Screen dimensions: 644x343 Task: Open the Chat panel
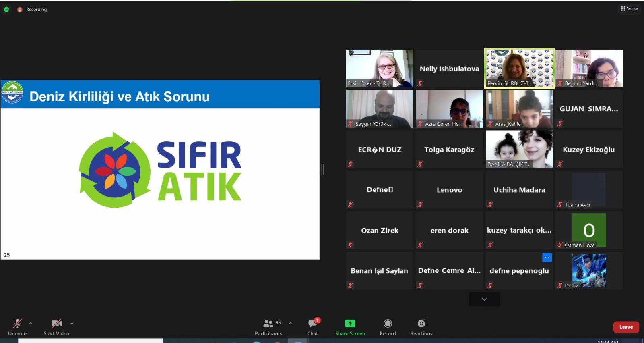pyautogui.click(x=312, y=324)
